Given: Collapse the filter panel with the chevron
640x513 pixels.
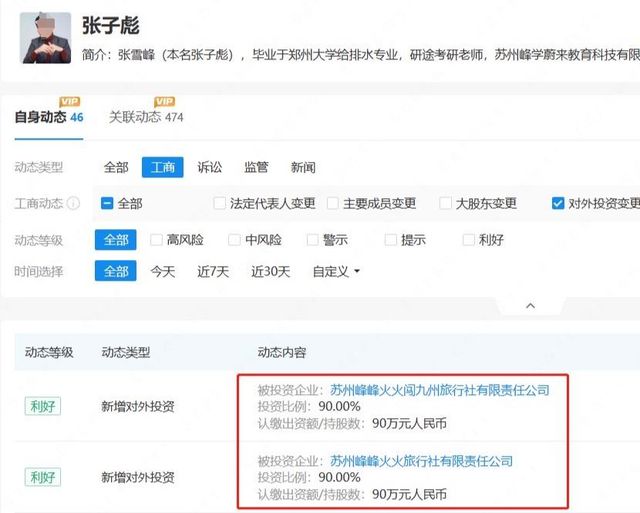Looking at the screenshot, I should click(530, 306).
